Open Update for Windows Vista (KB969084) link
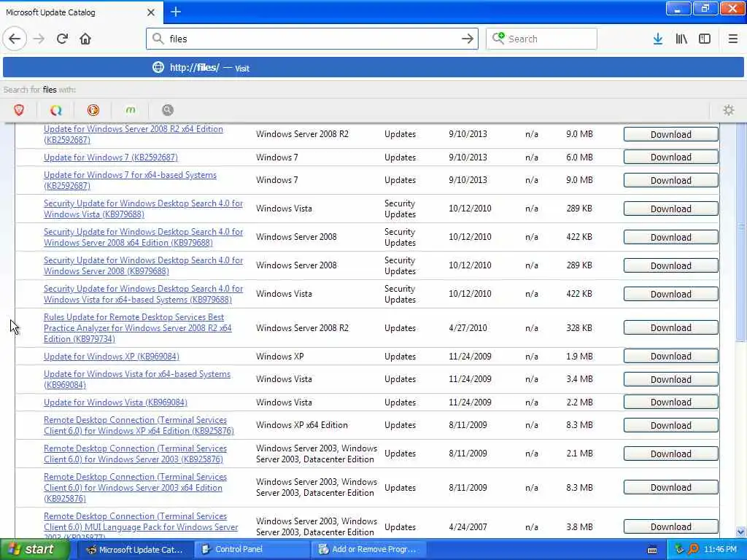This screenshot has width=747, height=560. (115, 402)
